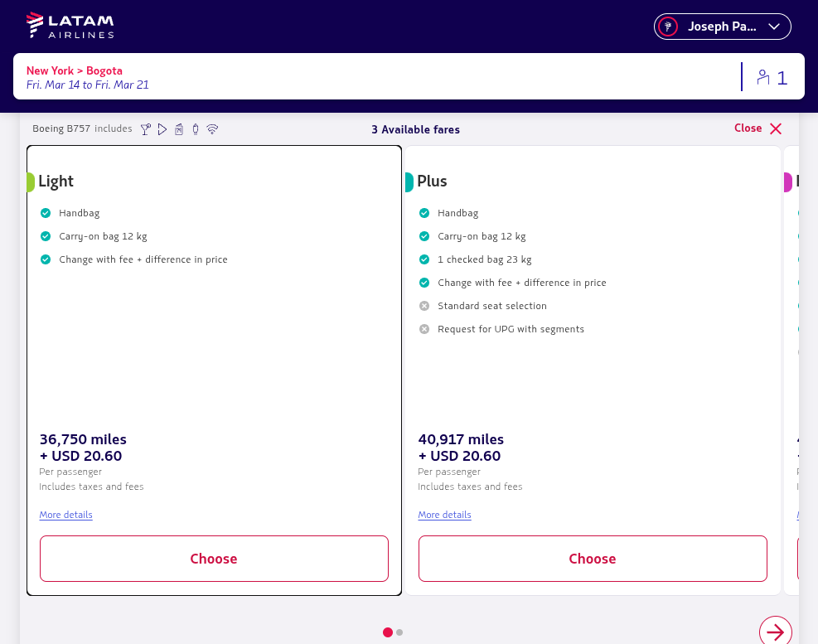The height and width of the screenshot is (644, 818).
Task: Click 1 checked bag 23 kg check icon
Action: tap(424, 259)
